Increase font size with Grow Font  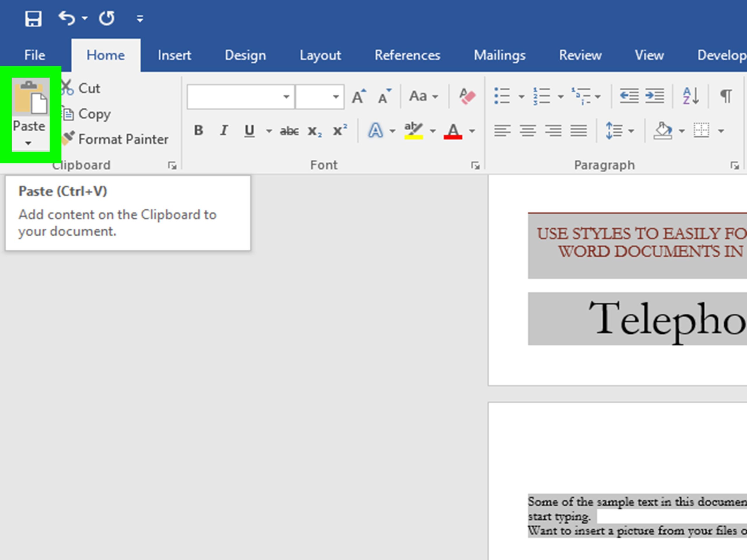359,97
